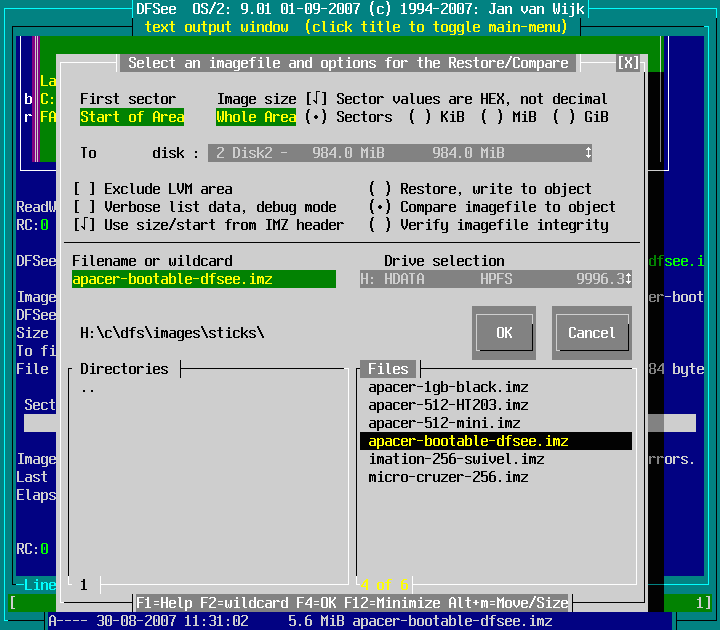Choose Verify imagefile integrity option

pyautogui.click(x=380, y=225)
